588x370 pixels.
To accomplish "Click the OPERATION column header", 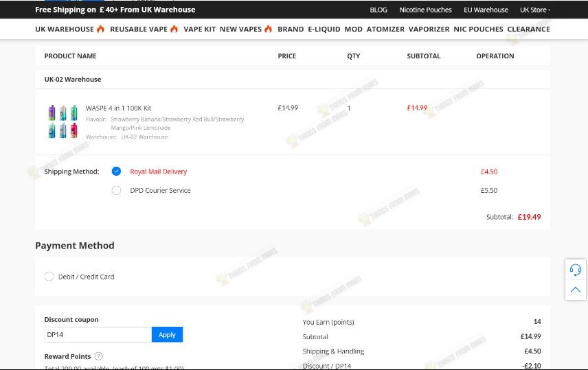I will click(495, 56).
